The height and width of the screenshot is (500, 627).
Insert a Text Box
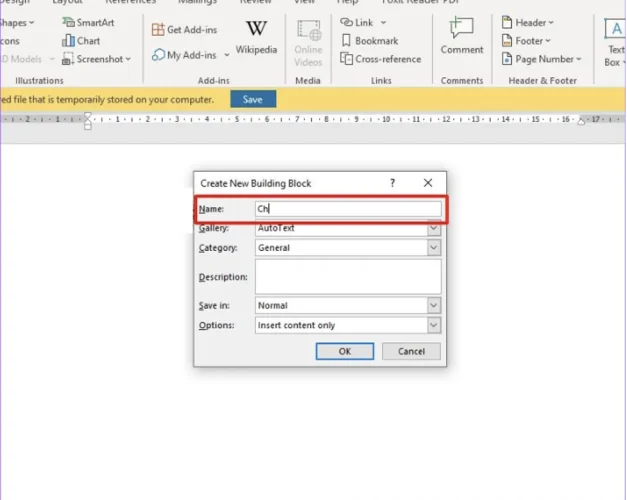[615, 42]
